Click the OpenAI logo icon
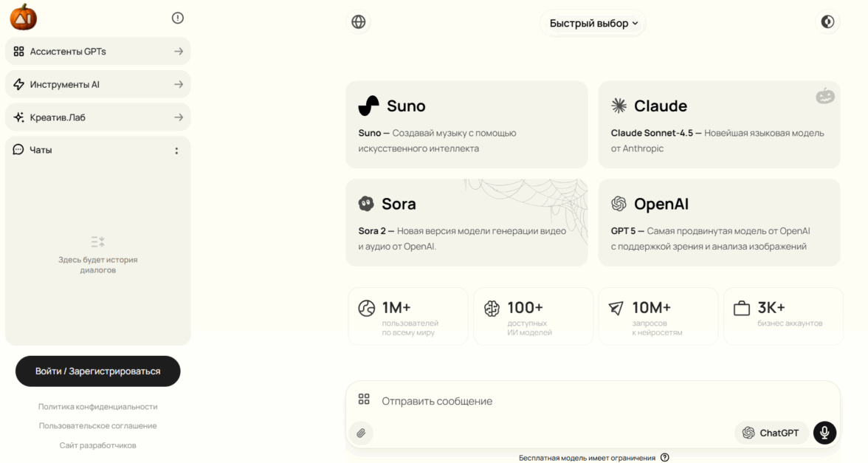 pos(619,204)
